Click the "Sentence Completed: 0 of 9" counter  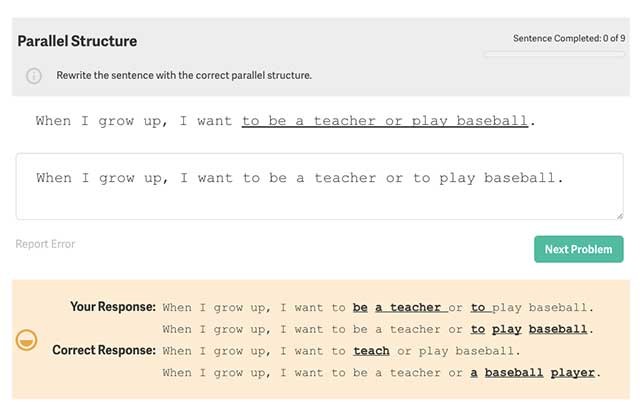(569, 39)
